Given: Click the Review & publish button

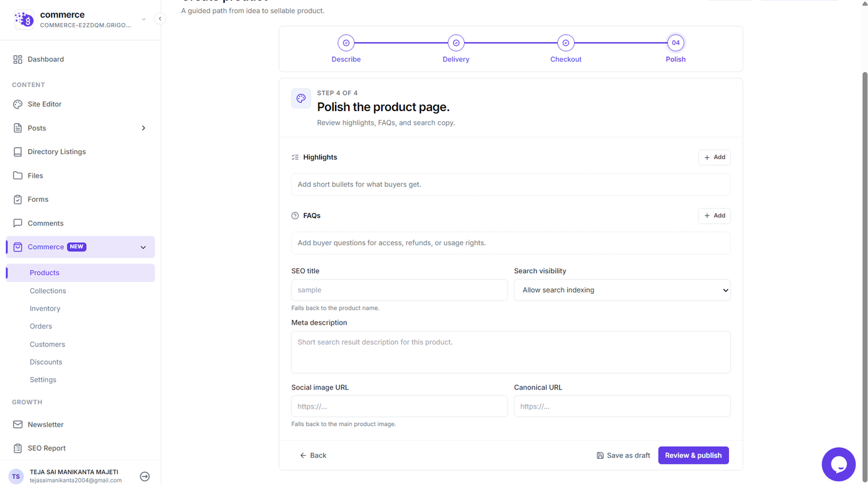Looking at the screenshot, I should coord(693,455).
